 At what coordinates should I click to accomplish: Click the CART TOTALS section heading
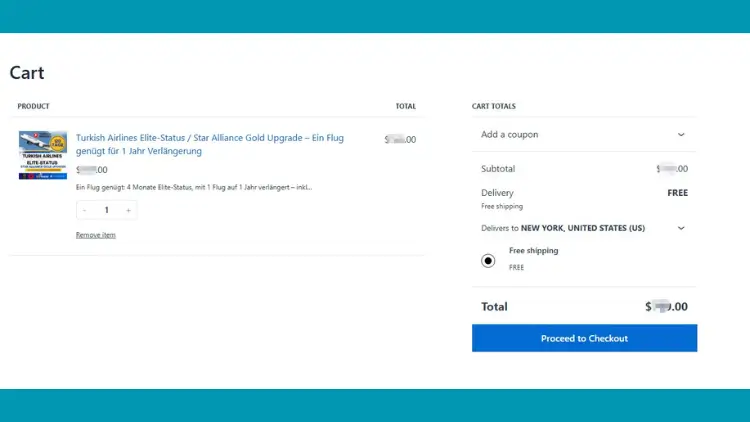494,106
